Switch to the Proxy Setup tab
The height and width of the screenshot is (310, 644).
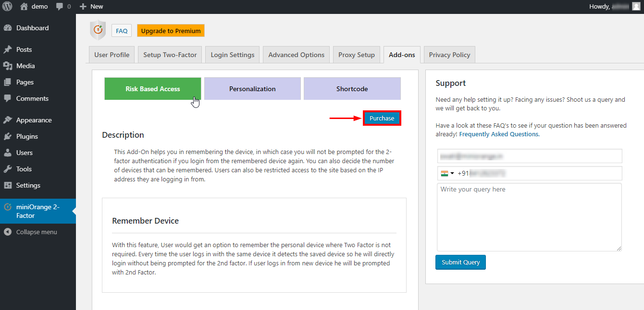[x=357, y=55]
